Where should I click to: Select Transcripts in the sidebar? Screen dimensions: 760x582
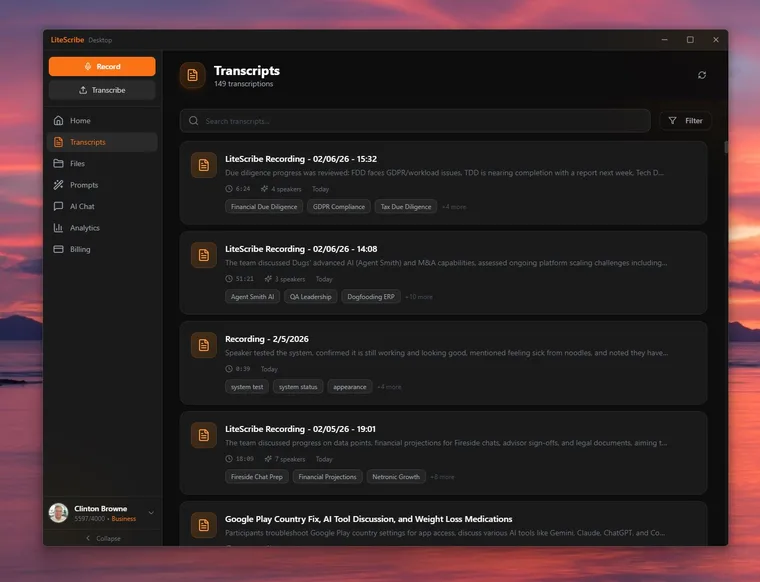click(x=102, y=142)
